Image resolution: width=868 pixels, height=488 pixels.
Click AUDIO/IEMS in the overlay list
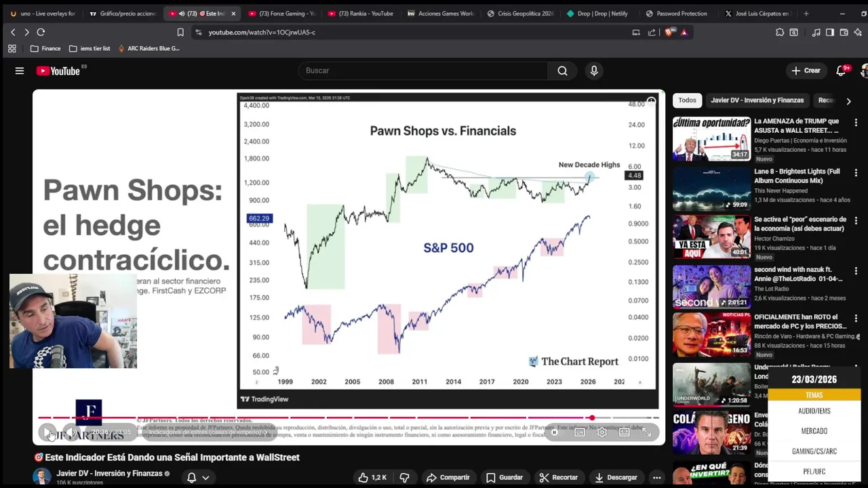814,411
